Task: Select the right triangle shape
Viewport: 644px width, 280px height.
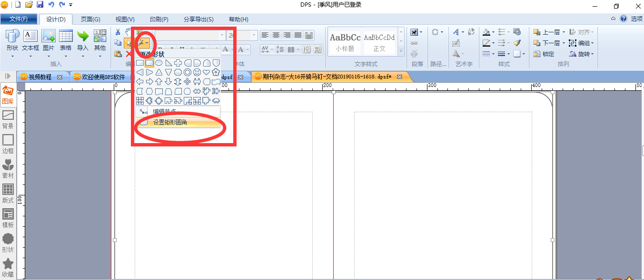Action: coord(168,63)
